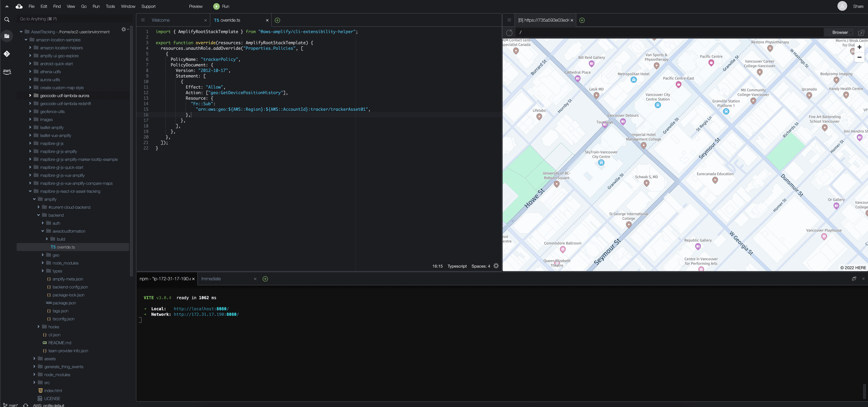Click the sync icon in bottom status bar
The width and height of the screenshot is (868, 407).
coord(26,405)
